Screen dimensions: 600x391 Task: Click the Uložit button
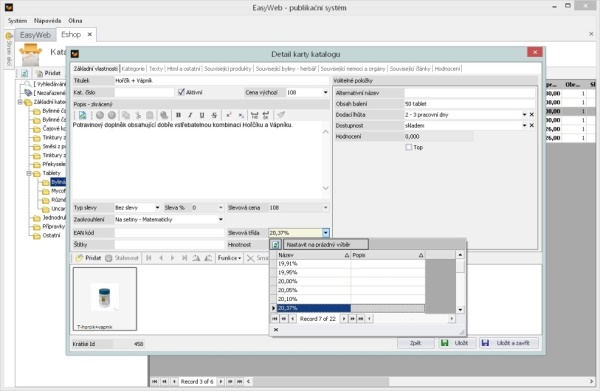(x=457, y=343)
